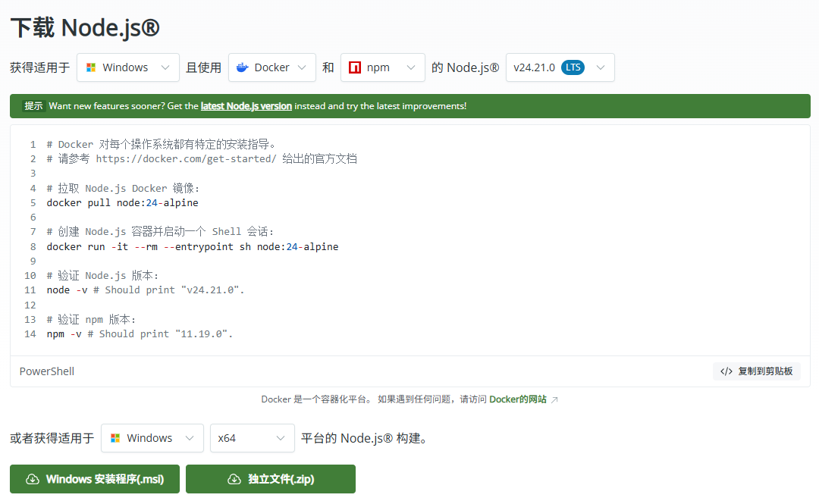819x504 pixels.
Task: Click comment 拉取 Node.js Docker 镜像
Action: tap(123, 188)
